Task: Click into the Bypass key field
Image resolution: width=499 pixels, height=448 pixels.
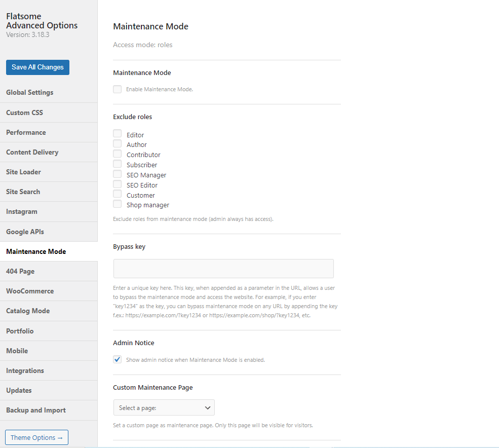Action: pyautogui.click(x=223, y=269)
